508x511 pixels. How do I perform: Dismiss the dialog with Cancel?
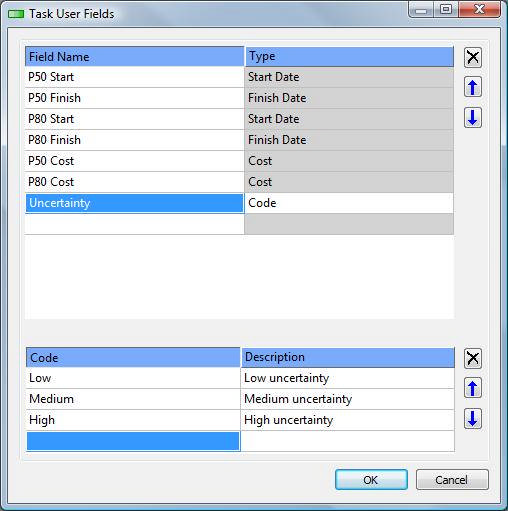click(452, 480)
